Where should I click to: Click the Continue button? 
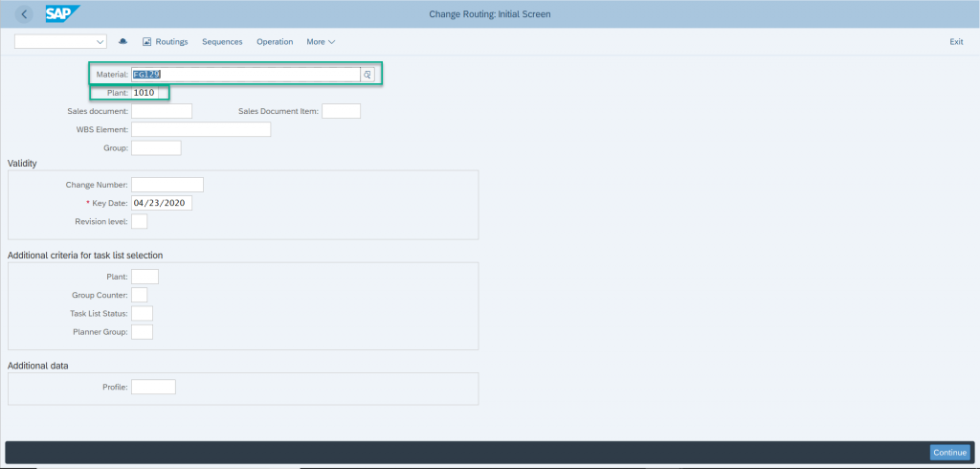point(950,452)
